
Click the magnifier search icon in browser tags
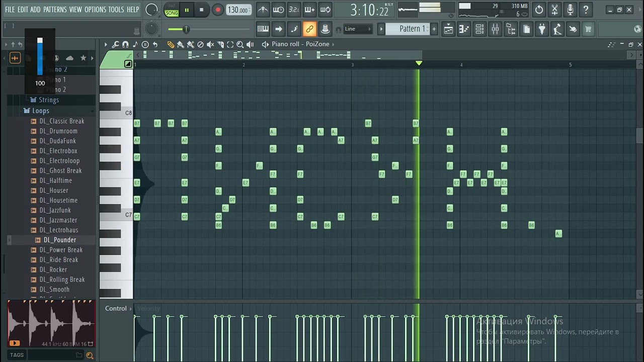90,355
